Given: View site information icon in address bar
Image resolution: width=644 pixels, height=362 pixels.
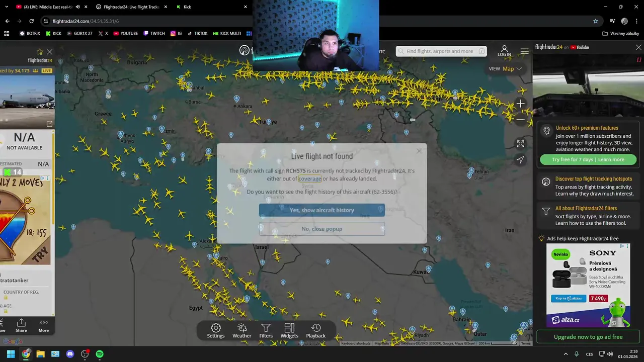Looking at the screenshot, I should tap(46, 21).
